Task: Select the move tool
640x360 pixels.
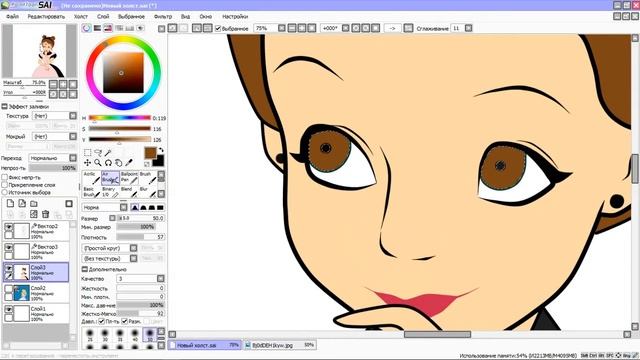Action: pyautogui.click(x=87, y=162)
